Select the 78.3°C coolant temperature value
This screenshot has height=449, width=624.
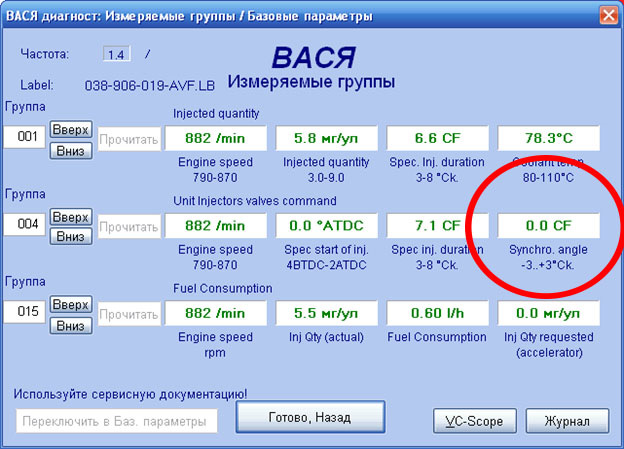click(x=548, y=138)
